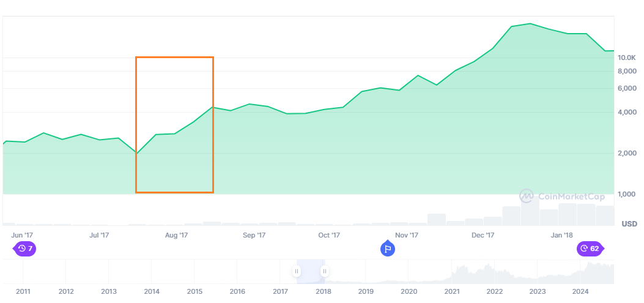Click the 2011 label on the navigator

coord(23,291)
